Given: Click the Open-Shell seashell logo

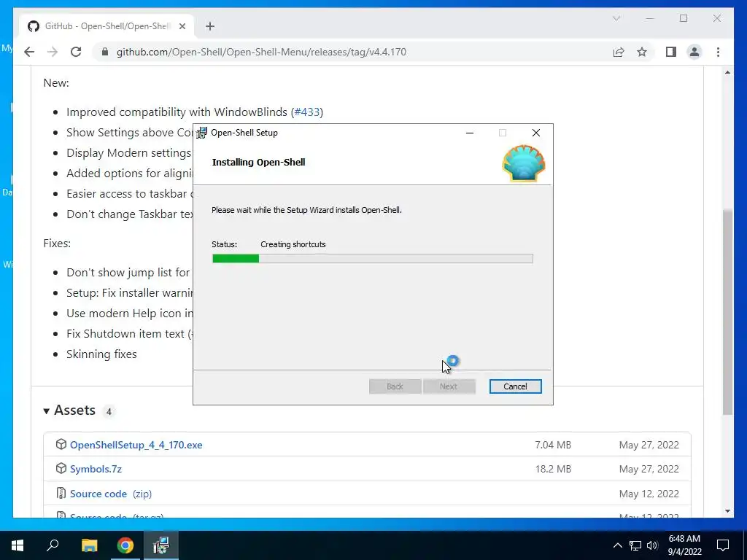Looking at the screenshot, I should pyautogui.click(x=524, y=163).
